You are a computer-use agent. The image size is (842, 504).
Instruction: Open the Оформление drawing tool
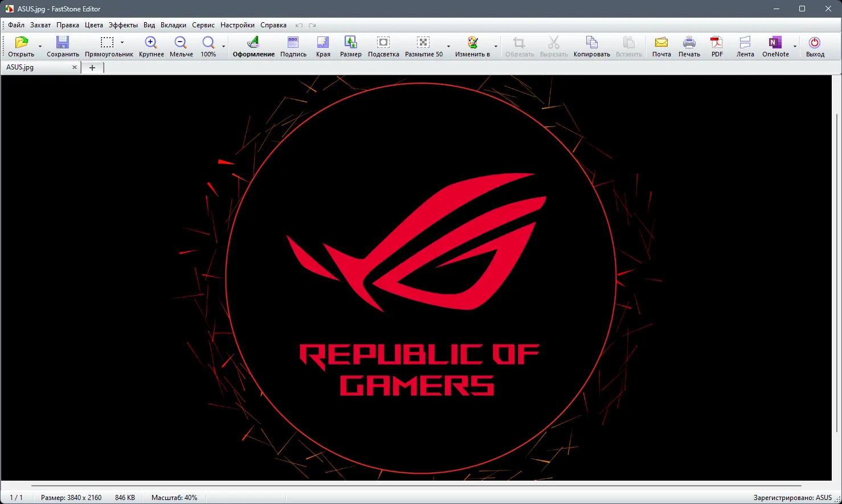[254, 46]
